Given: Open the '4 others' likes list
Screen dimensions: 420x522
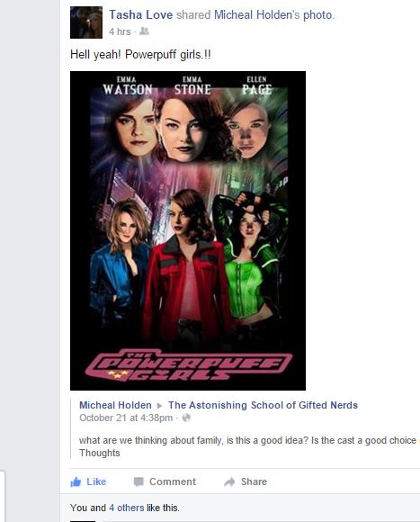Looking at the screenshot, I should pyautogui.click(x=127, y=508).
